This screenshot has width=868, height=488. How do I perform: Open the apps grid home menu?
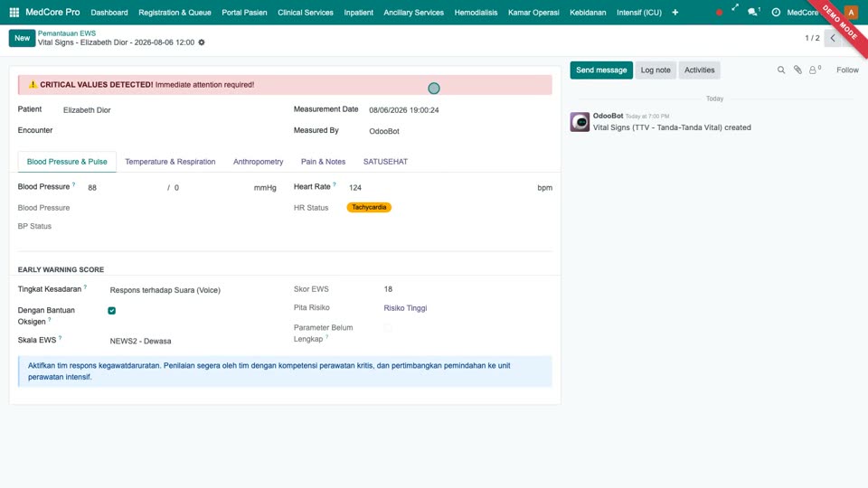(x=14, y=12)
